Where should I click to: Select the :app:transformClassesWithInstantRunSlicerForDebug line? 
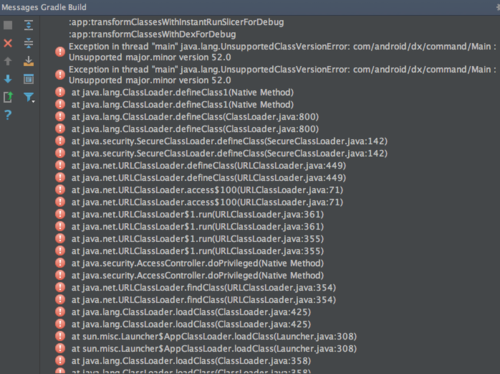(x=176, y=22)
